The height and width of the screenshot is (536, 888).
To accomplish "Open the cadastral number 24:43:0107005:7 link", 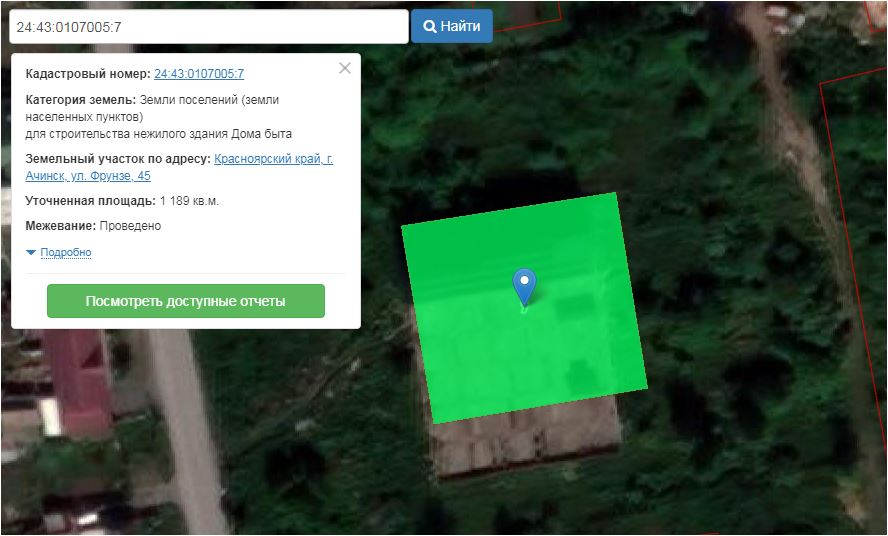I will [199, 74].
